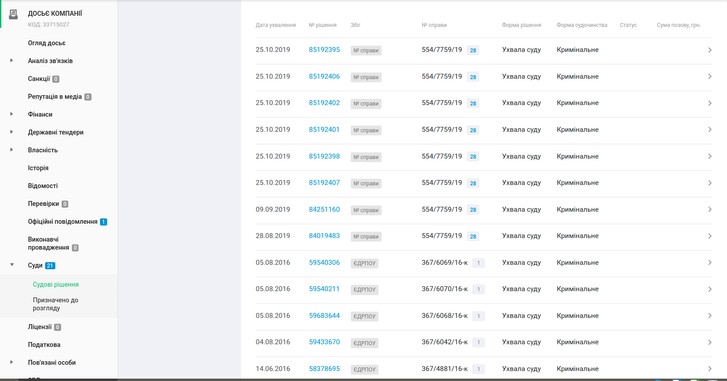
Task: Open decision number 84251160
Action: pyautogui.click(x=324, y=210)
